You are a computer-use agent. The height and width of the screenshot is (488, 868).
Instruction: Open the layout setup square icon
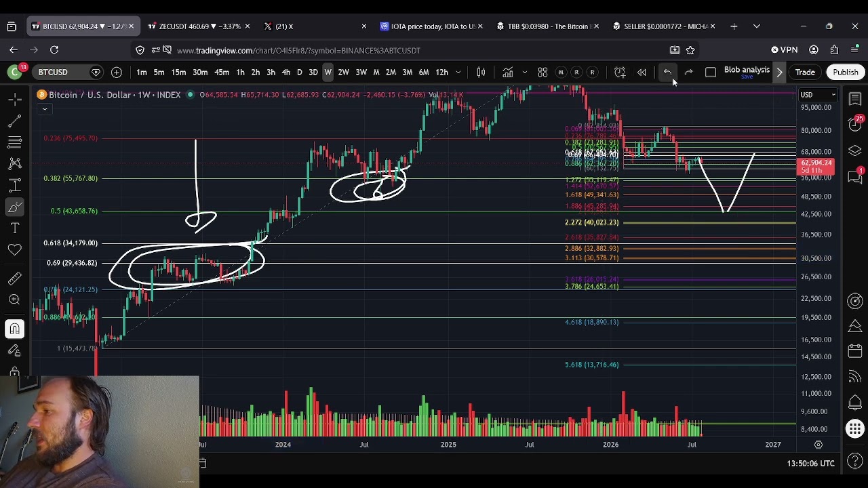[x=711, y=73]
